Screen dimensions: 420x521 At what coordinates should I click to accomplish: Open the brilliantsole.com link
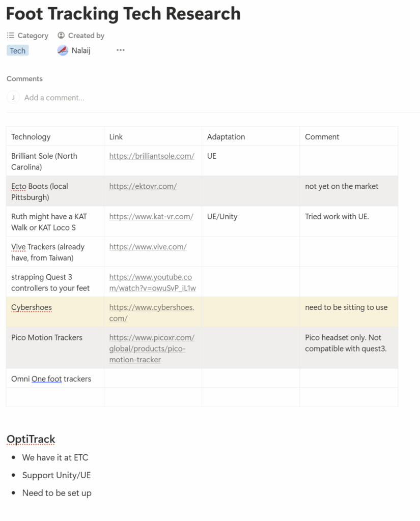pyautogui.click(x=152, y=156)
